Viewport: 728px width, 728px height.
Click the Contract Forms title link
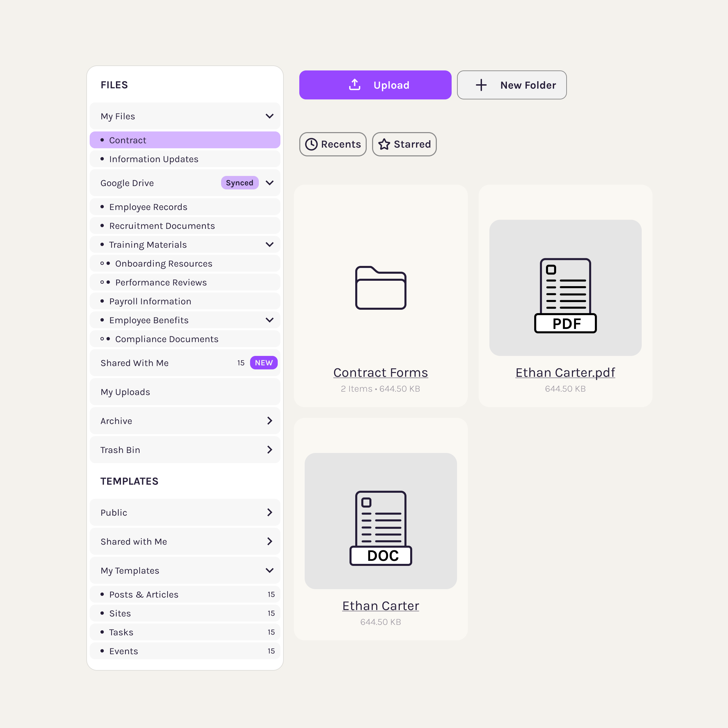[x=381, y=372]
